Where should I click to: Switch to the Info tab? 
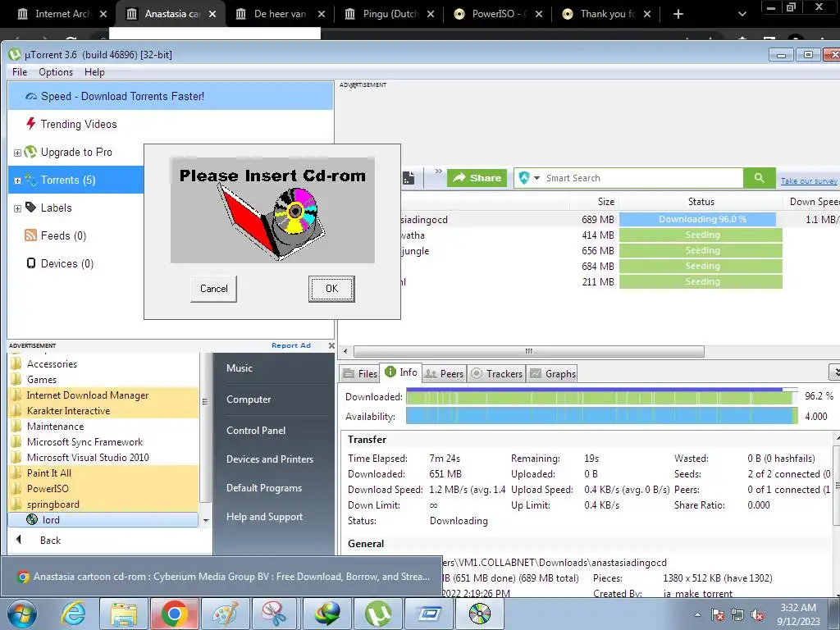click(x=401, y=372)
